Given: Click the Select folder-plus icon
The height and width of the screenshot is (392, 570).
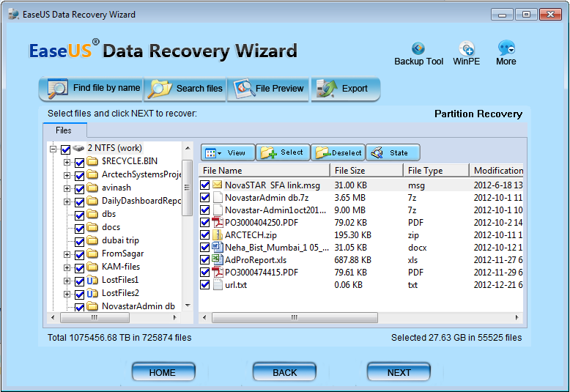Looking at the screenshot, I should point(268,152).
